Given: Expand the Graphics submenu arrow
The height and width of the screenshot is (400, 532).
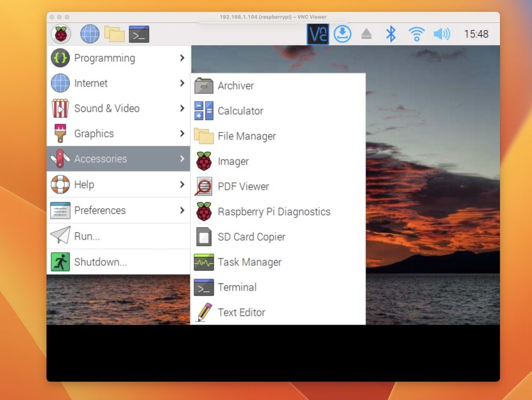Looking at the screenshot, I should pyautogui.click(x=182, y=133).
